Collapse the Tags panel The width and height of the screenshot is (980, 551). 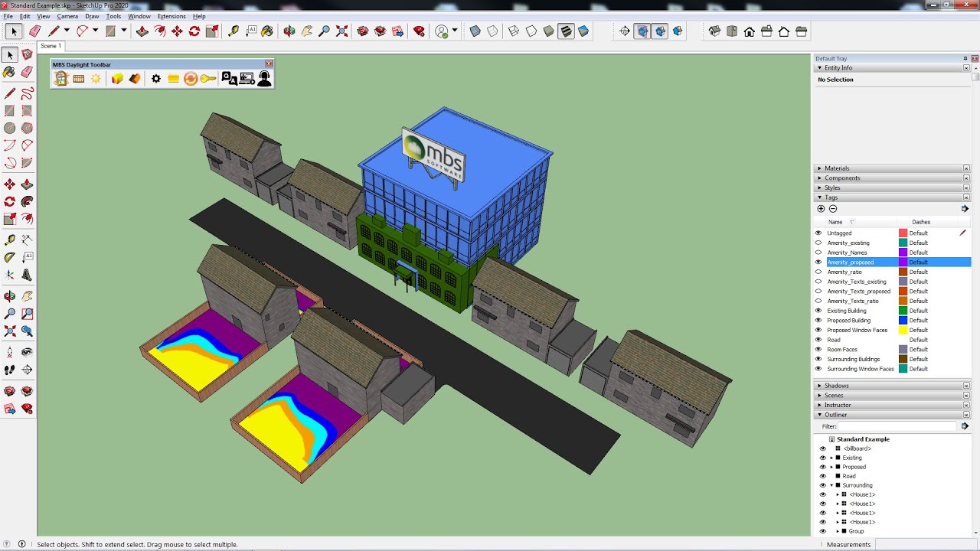(892, 197)
